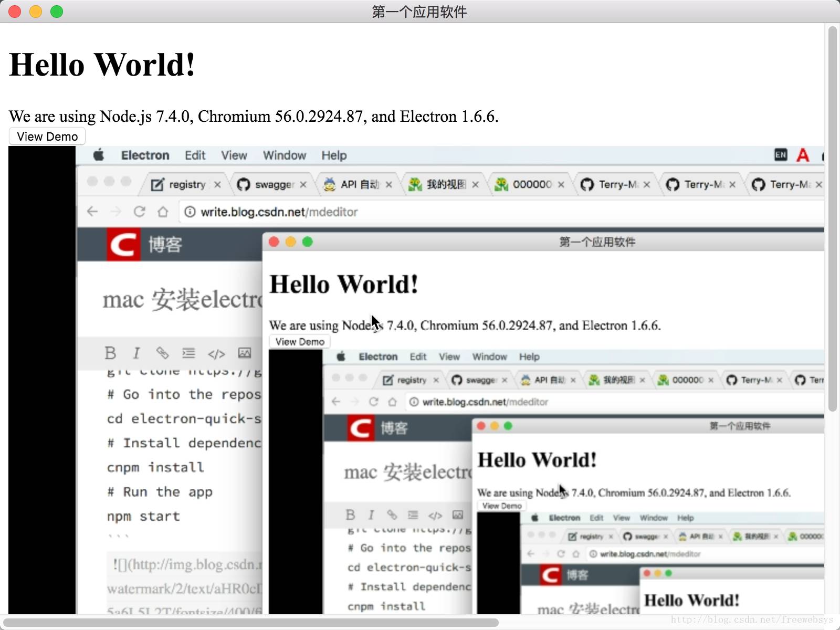Click Bold icon in the largest mirrored editor toolbar

110,353
